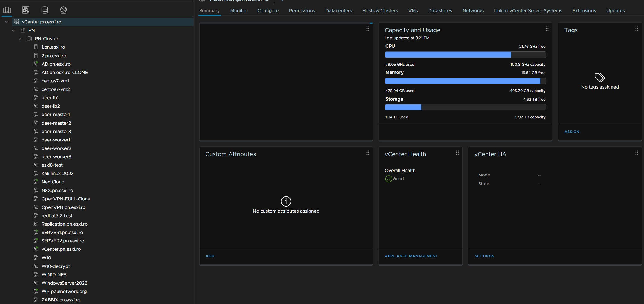The image size is (644, 304).
Task: Click the tag icon in Tags card
Action: [600, 77]
